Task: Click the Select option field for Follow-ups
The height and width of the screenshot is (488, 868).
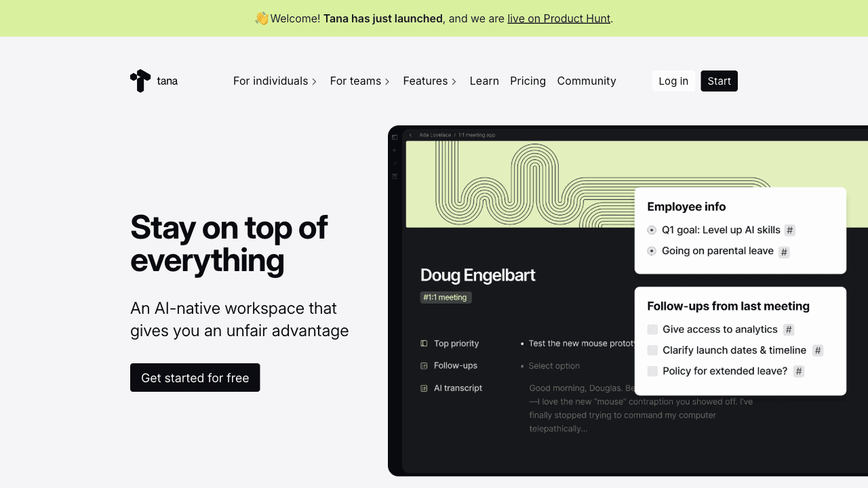Action: pyautogui.click(x=554, y=366)
